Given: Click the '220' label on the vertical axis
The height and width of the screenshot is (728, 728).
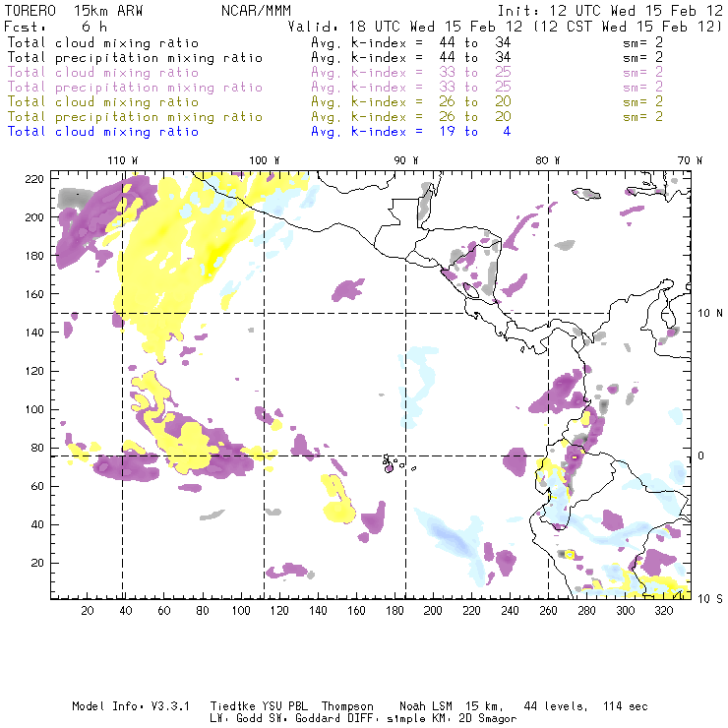Looking at the screenshot, I should point(34,179).
